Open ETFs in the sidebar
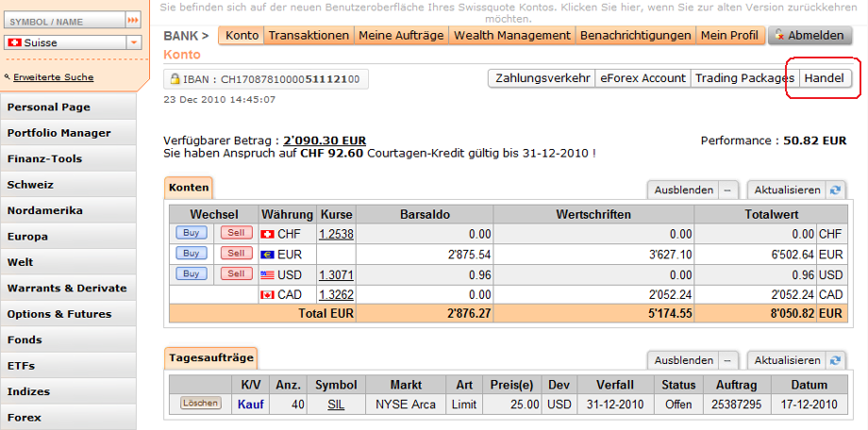The width and height of the screenshot is (868, 430). pyautogui.click(x=68, y=365)
